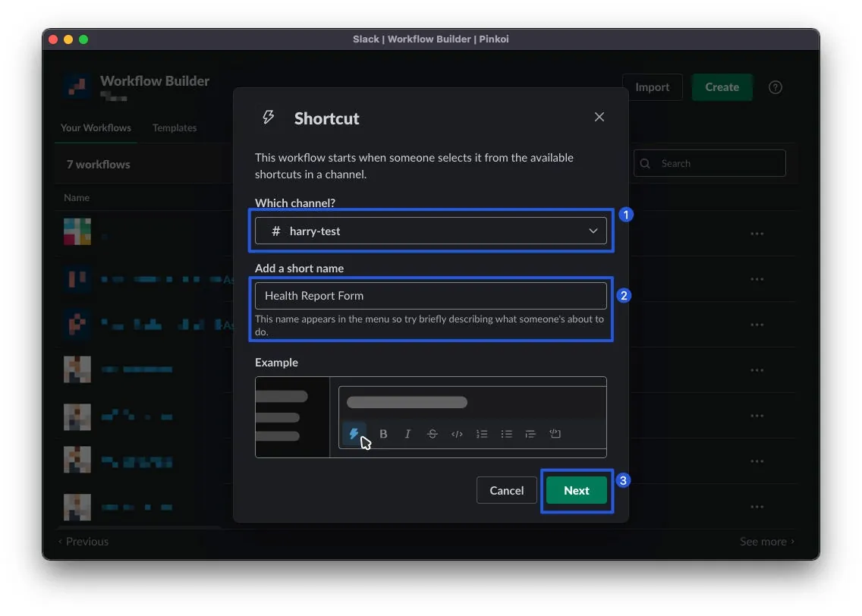
Task: Click the Bold formatting icon in example
Action: click(383, 434)
